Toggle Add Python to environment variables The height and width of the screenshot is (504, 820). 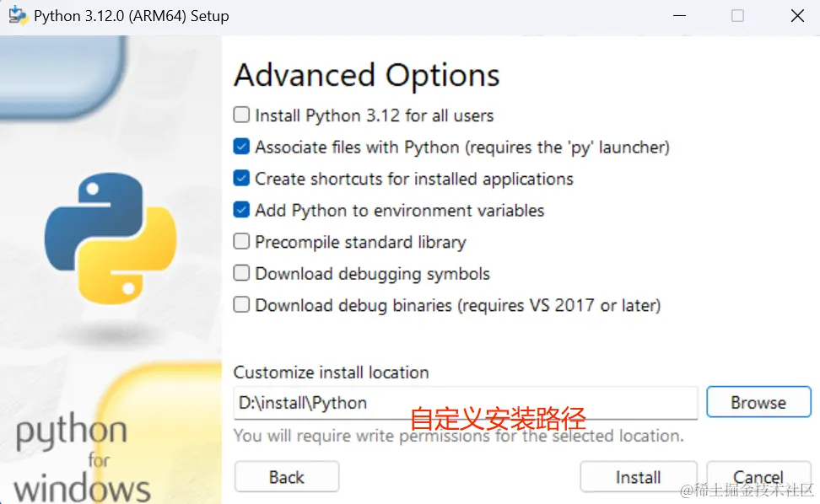pyautogui.click(x=242, y=210)
